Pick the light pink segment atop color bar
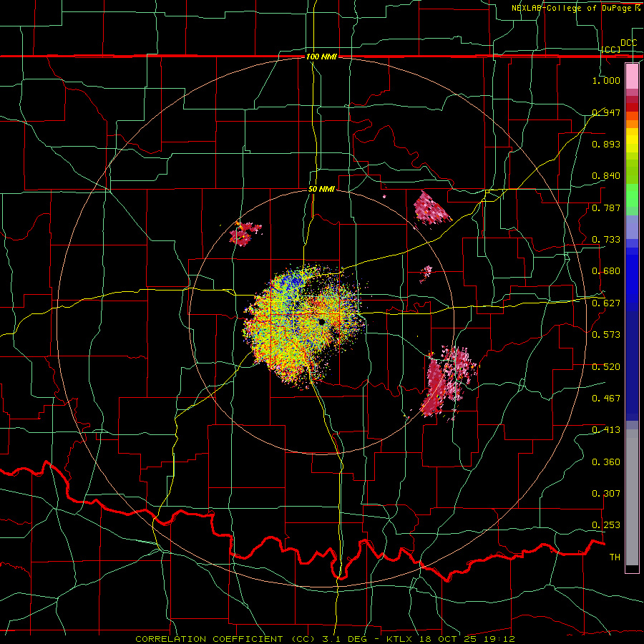The height and width of the screenshot is (644, 644). [632, 76]
